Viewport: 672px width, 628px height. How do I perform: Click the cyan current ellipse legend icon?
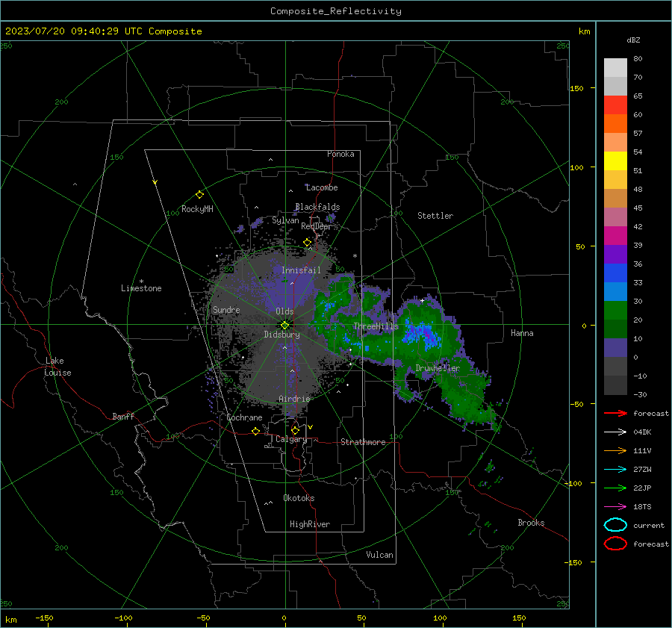615,525
